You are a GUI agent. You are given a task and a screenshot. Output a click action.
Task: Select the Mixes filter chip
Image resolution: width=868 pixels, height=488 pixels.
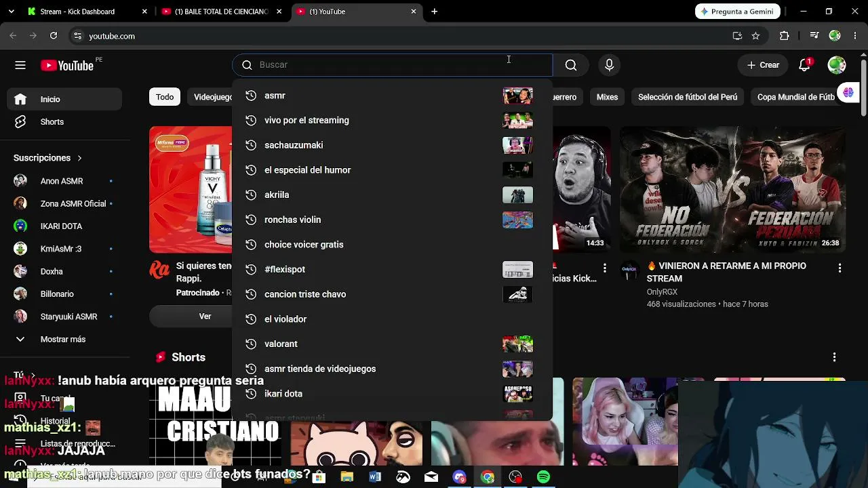[x=607, y=97]
